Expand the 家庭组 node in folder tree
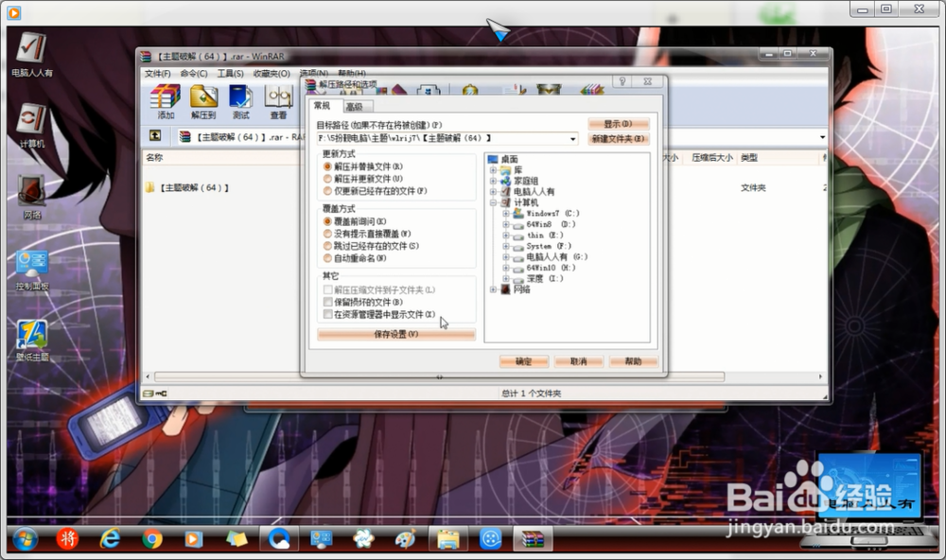This screenshot has height=560, width=946. [494, 181]
